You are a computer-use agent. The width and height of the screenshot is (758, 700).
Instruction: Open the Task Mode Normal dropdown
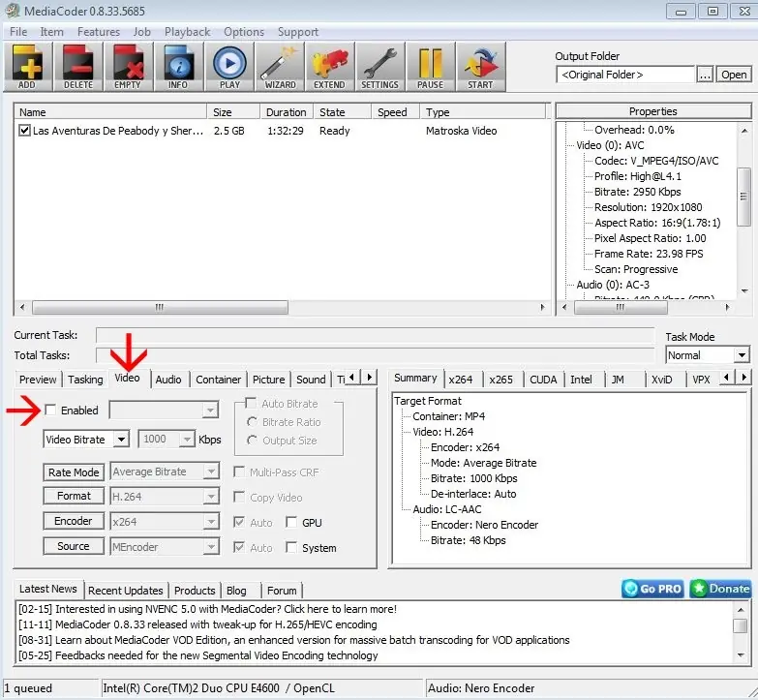pyautogui.click(x=742, y=355)
